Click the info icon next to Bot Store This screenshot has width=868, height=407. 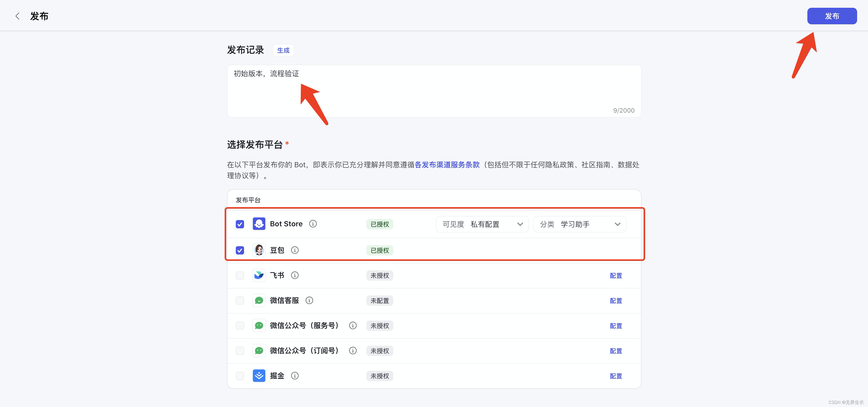[313, 224]
